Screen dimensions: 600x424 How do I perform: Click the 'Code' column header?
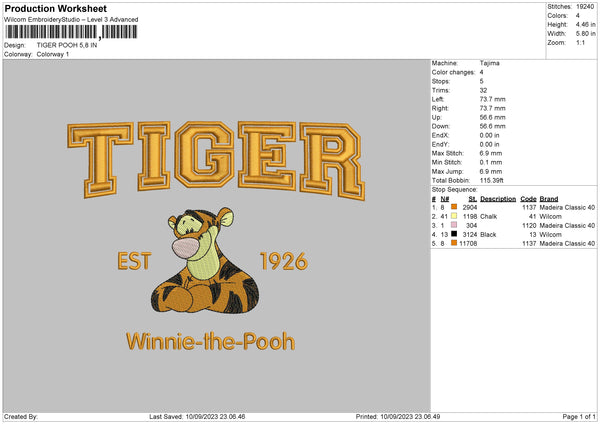(528, 199)
